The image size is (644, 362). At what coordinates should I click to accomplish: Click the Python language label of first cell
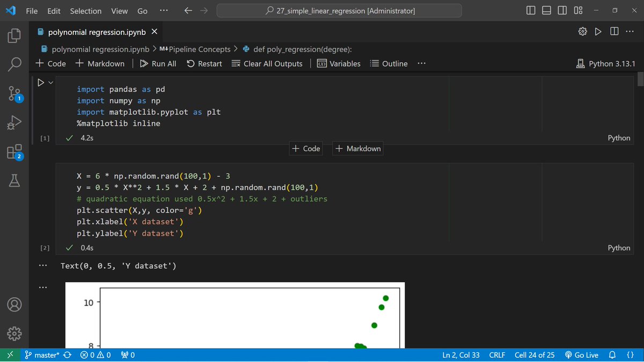pyautogui.click(x=619, y=138)
